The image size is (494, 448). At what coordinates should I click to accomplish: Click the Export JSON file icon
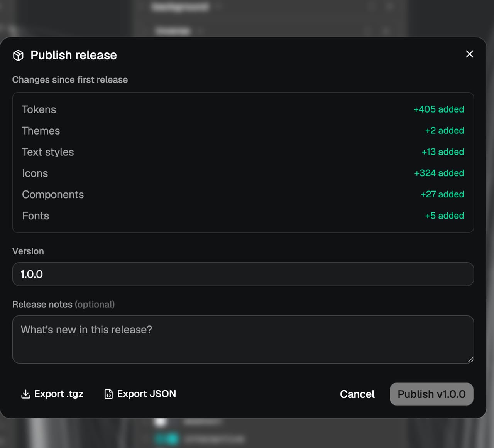pos(108,394)
